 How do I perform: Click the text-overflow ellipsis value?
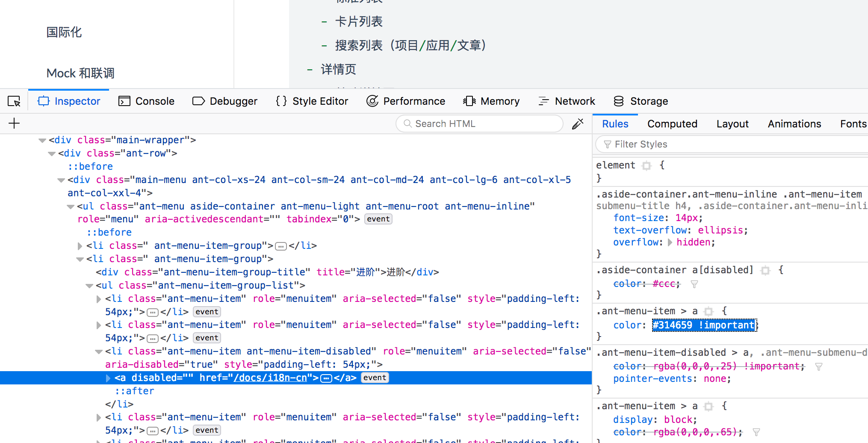(x=721, y=230)
